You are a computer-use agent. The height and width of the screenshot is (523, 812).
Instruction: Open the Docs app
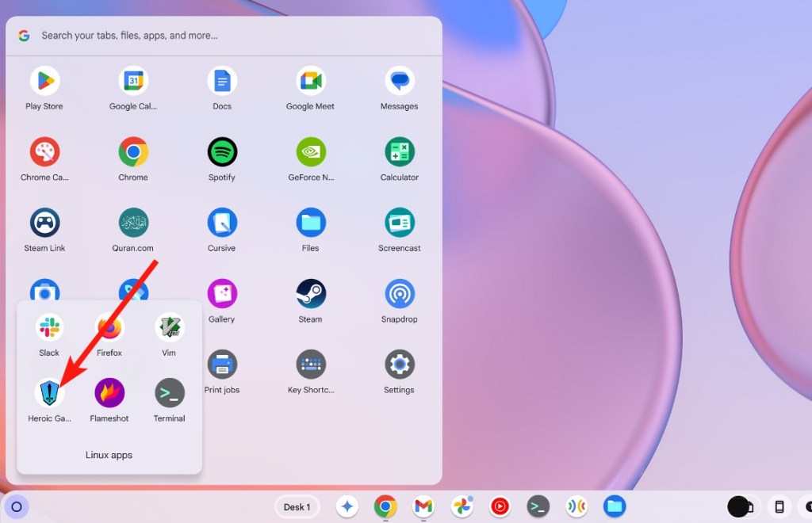point(222,81)
